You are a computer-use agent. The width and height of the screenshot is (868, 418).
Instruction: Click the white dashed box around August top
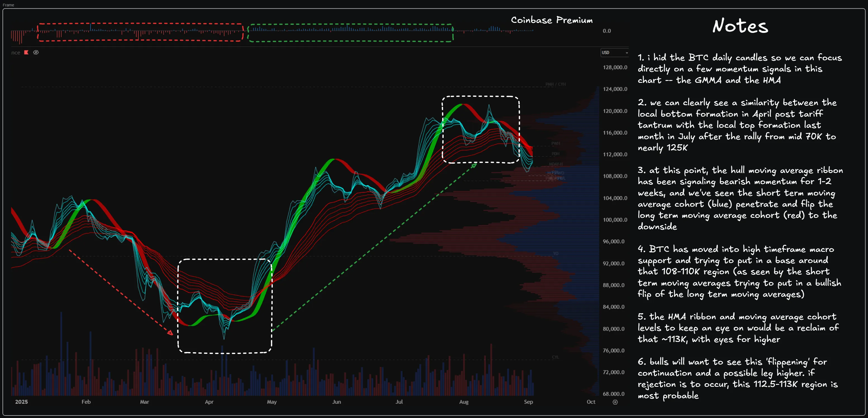pyautogui.click(x=480, y=96)
